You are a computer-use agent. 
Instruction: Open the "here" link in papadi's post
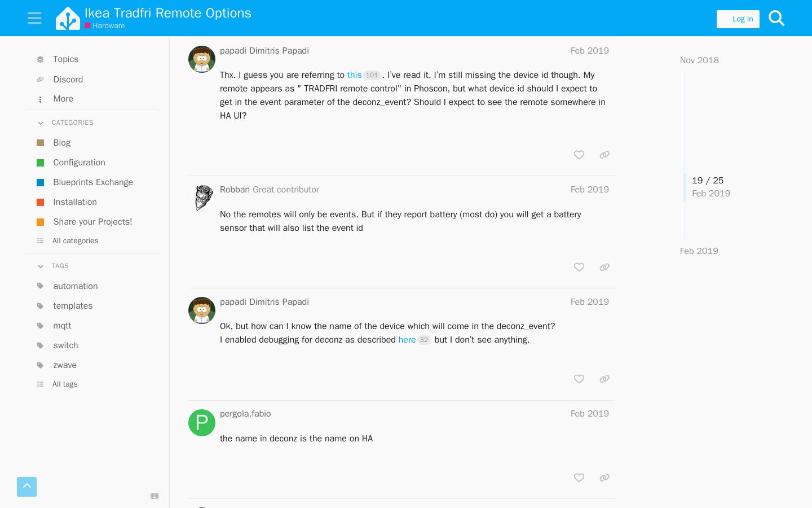pos(407,340)
